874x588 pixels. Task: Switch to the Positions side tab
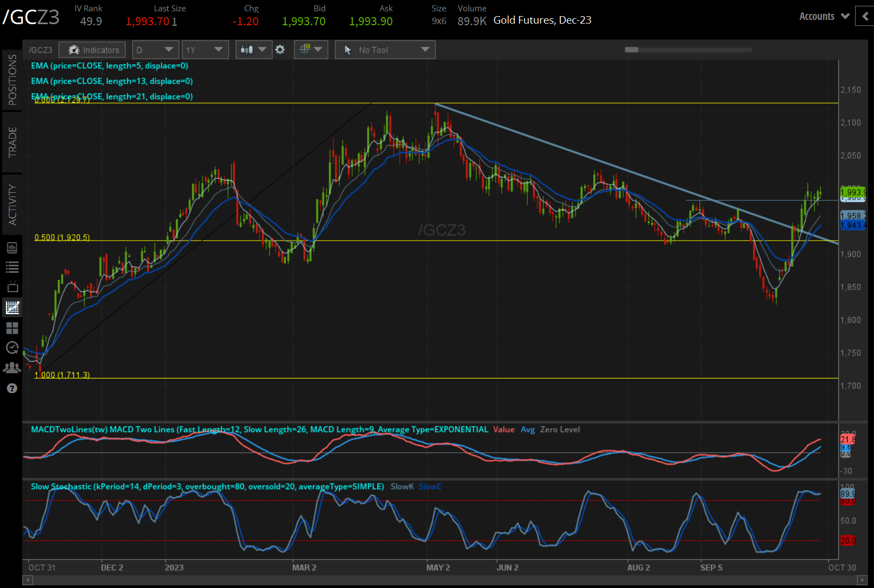[x=12, y=80]
